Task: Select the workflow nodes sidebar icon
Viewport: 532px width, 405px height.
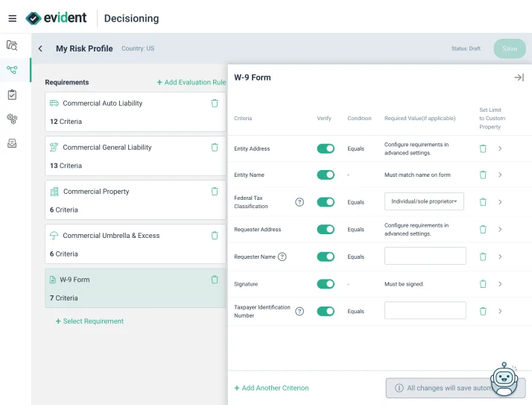Action: tap(12, 70)
